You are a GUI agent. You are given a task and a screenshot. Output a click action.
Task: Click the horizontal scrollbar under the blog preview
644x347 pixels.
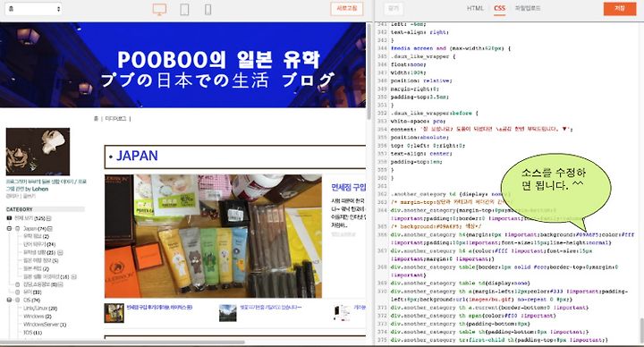pyautogui.click(x=123, y=342)
